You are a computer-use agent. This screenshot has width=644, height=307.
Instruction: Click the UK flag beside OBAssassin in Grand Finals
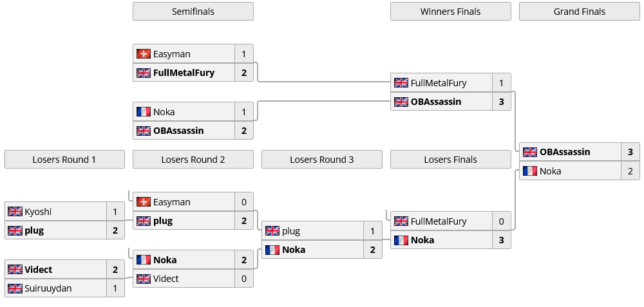click(x=530, y=152)
